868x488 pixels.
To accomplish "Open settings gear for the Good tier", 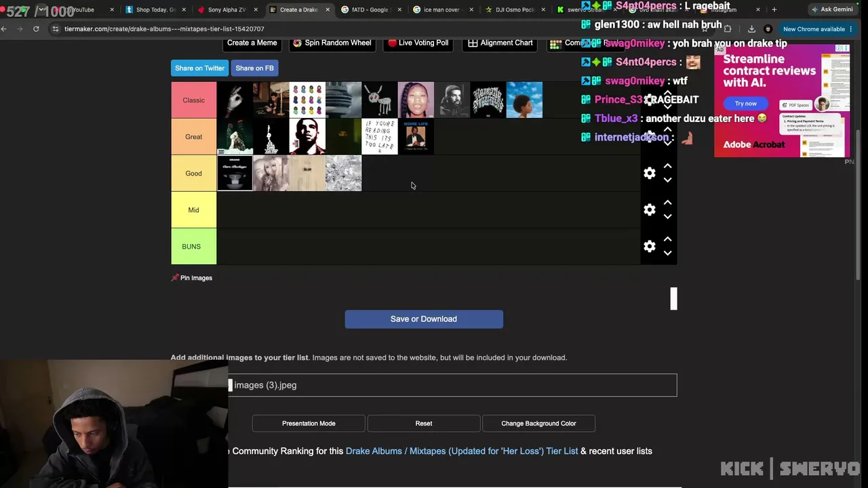I will [650, 174].
